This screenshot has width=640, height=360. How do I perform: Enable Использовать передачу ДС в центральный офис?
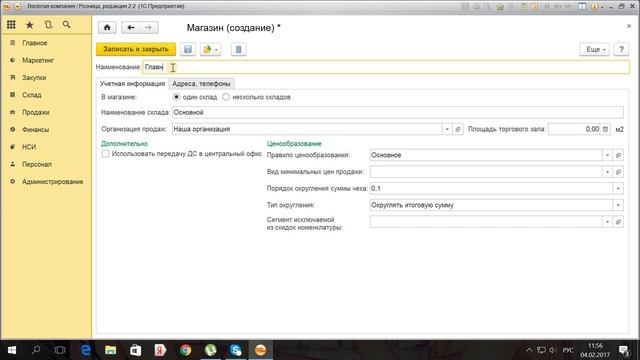click(105, 154)
